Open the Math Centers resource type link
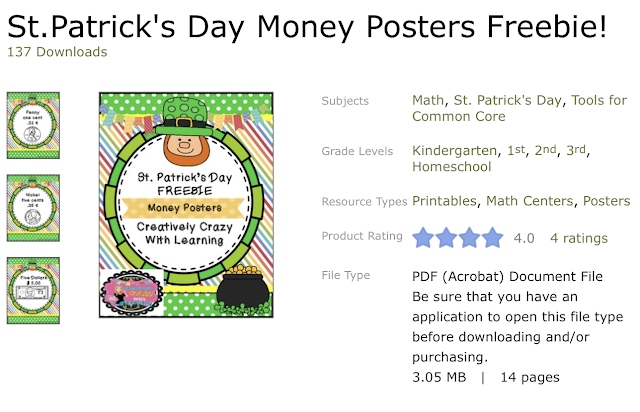Screen dimensions: 640x412 [529, 201]
